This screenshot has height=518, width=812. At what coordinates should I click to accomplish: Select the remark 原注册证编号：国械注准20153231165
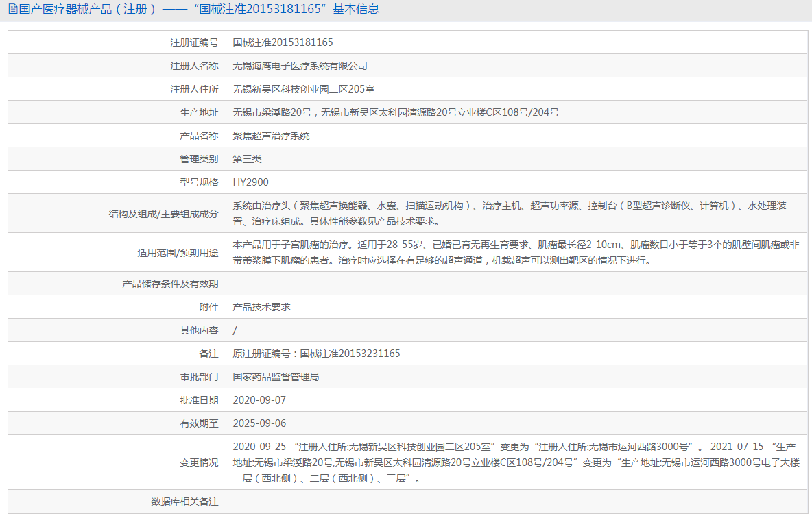[x=316, y=354]
